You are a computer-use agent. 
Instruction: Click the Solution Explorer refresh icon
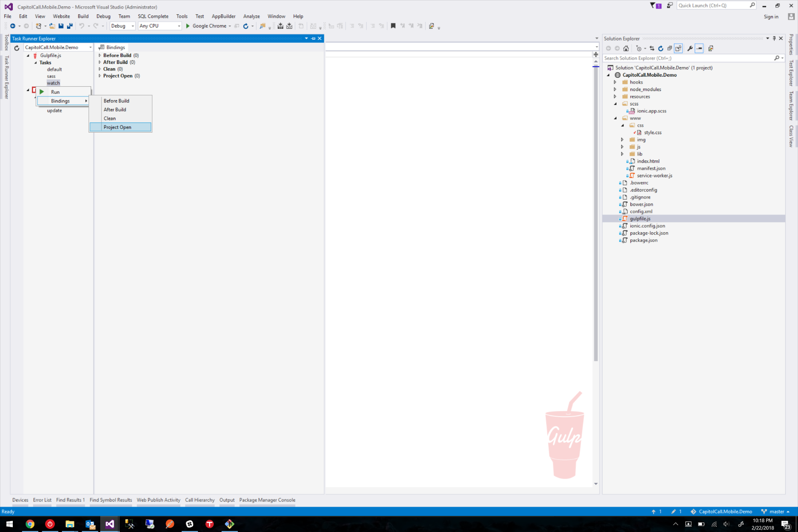tap(661, 48)
